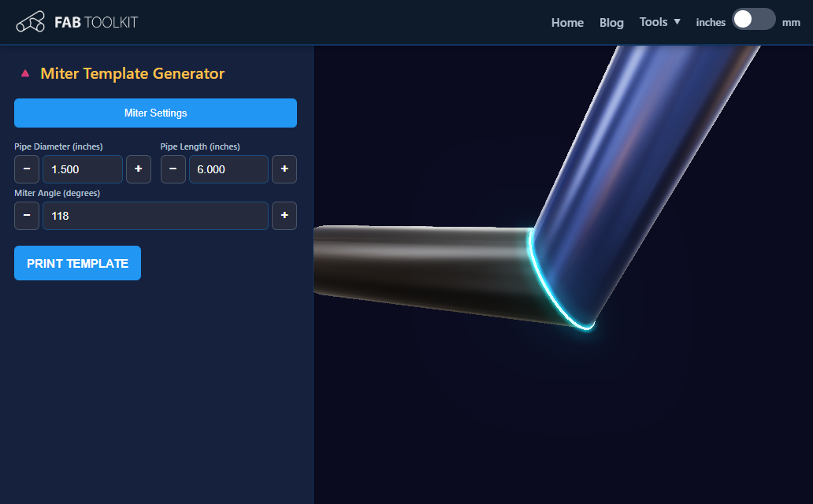Select the Pipe Diameter input field

coord(83,169)
